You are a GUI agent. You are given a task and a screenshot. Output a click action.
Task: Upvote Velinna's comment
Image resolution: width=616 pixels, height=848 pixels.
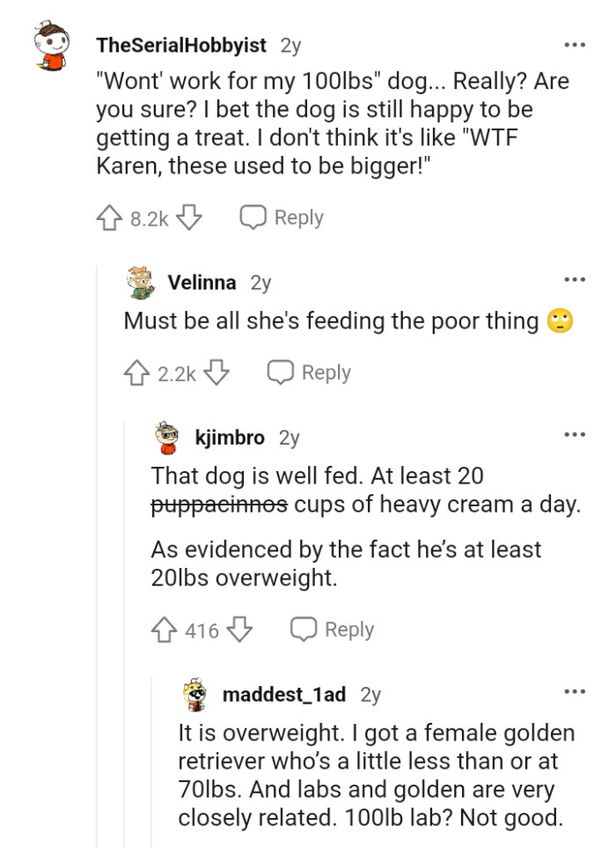pos(137,372)
